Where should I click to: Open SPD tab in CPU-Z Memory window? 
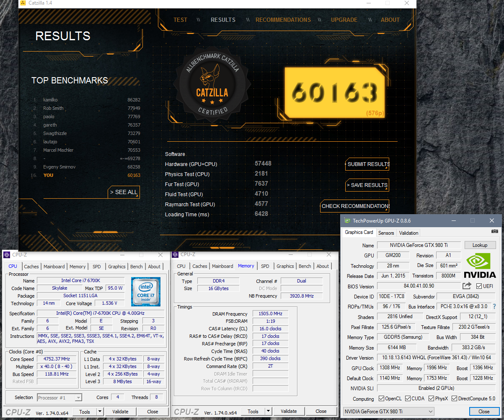265,266
